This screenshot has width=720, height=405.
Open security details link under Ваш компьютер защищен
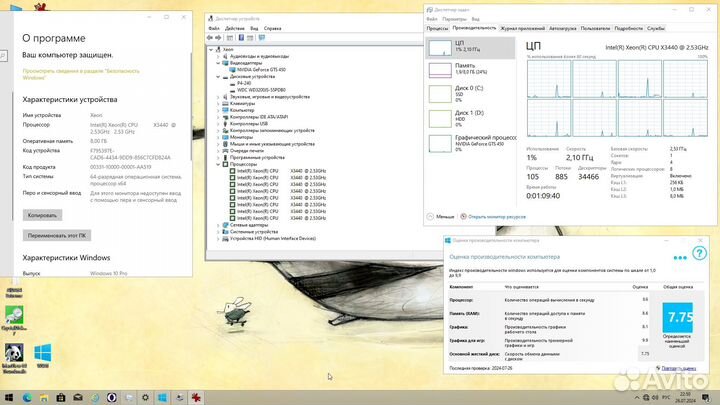(81, 74)
